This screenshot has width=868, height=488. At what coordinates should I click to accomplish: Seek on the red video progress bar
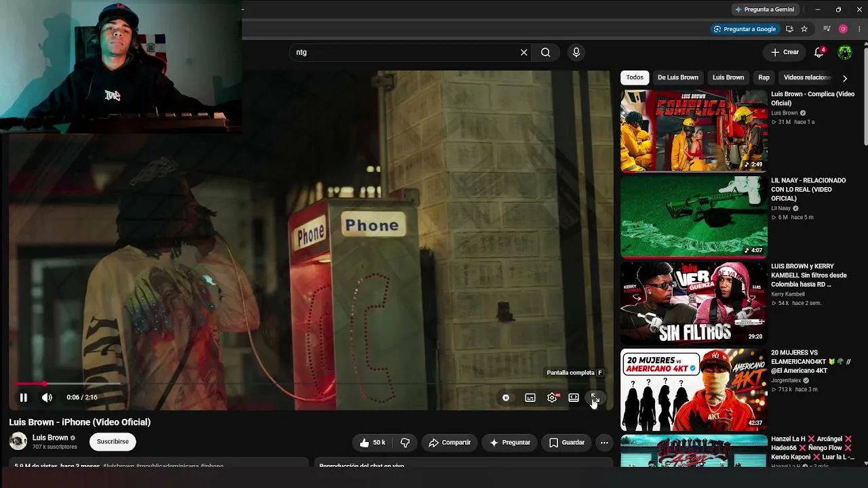[311, 384]
